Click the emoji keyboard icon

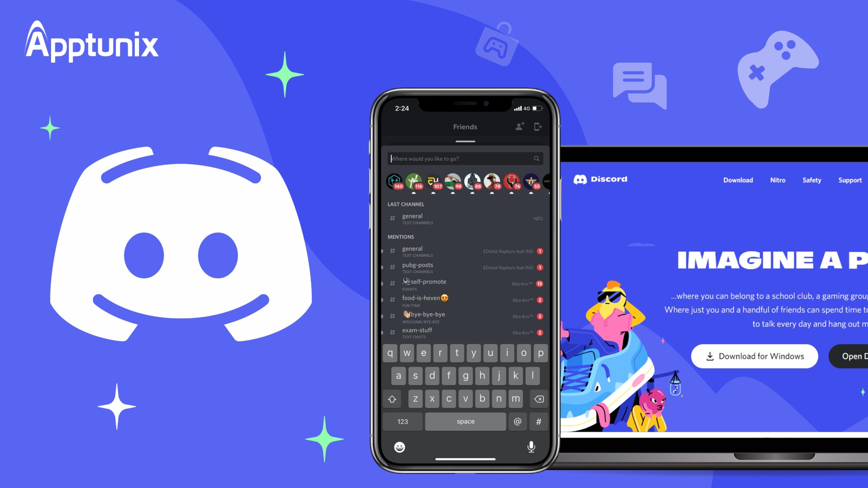coord(400,447)
